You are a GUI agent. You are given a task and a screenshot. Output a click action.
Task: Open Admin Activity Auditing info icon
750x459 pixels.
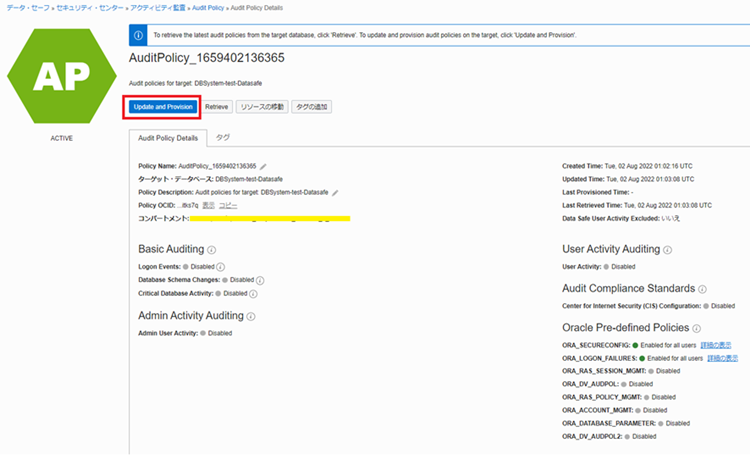coord(251,316)
